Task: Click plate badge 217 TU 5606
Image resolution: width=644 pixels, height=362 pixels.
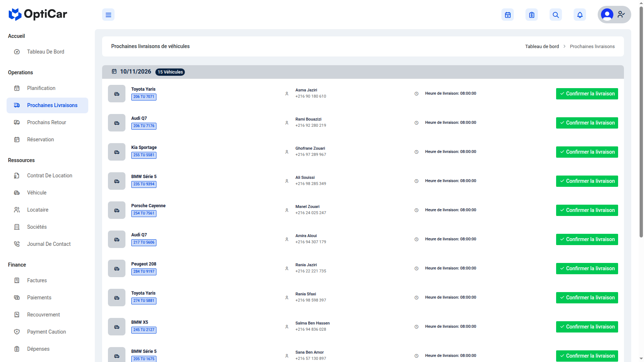Action: tap(144, 243)
